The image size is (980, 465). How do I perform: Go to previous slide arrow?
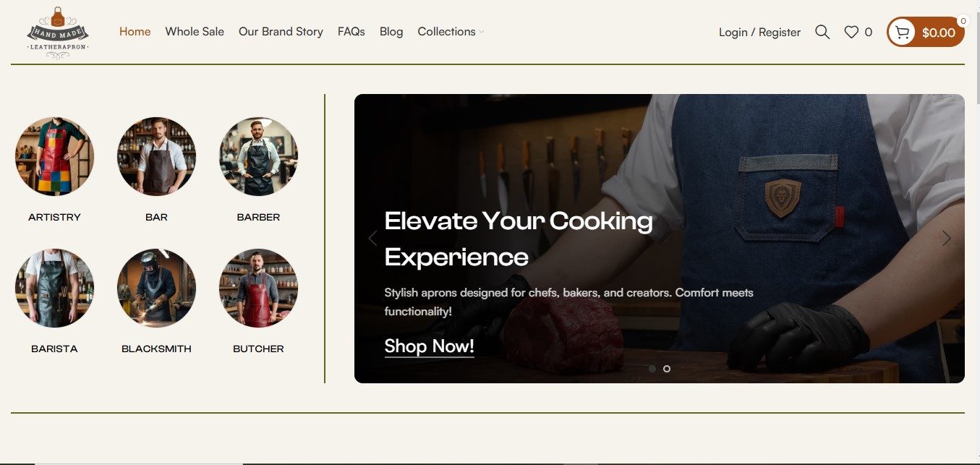[x=372, y=238]
